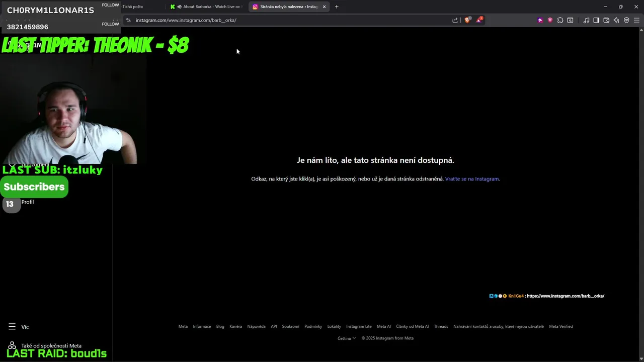Open the Nápověda footer link

click(256, 326)
